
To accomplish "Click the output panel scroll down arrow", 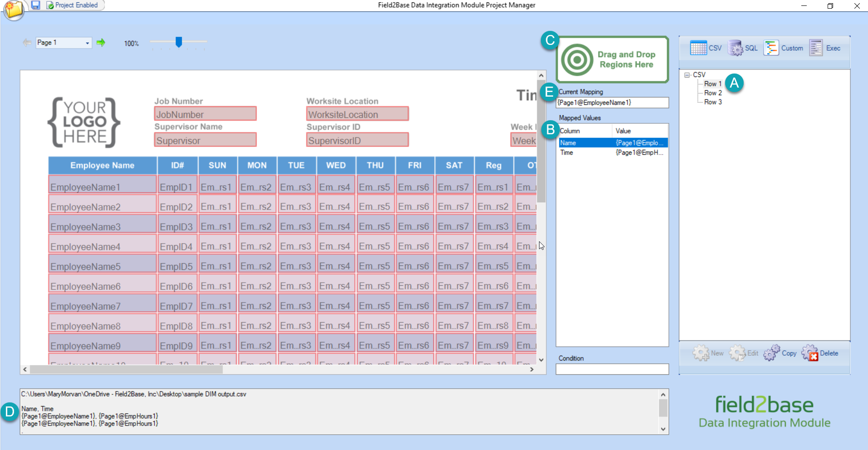I will pyautogui.click(x=663, y=429).
